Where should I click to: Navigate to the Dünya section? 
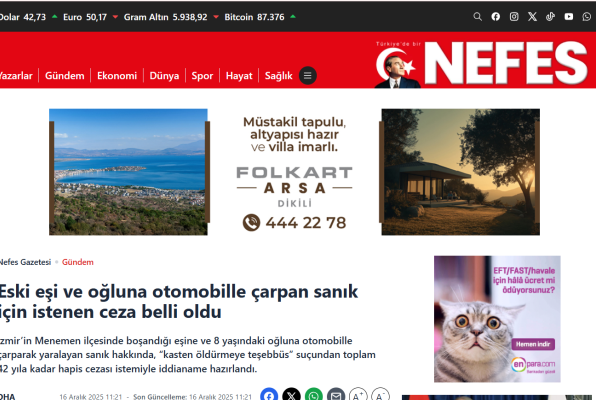click(x=164, y=76)
